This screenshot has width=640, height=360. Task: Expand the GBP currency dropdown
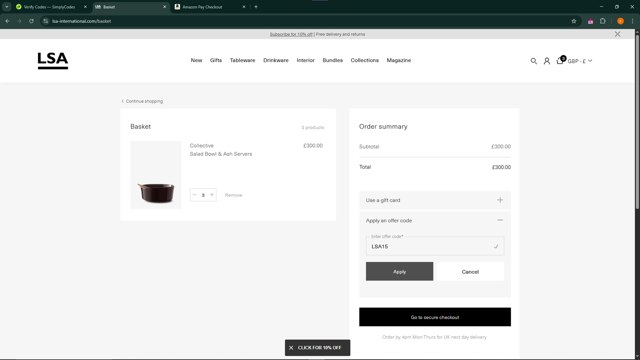tap(580, 61)
